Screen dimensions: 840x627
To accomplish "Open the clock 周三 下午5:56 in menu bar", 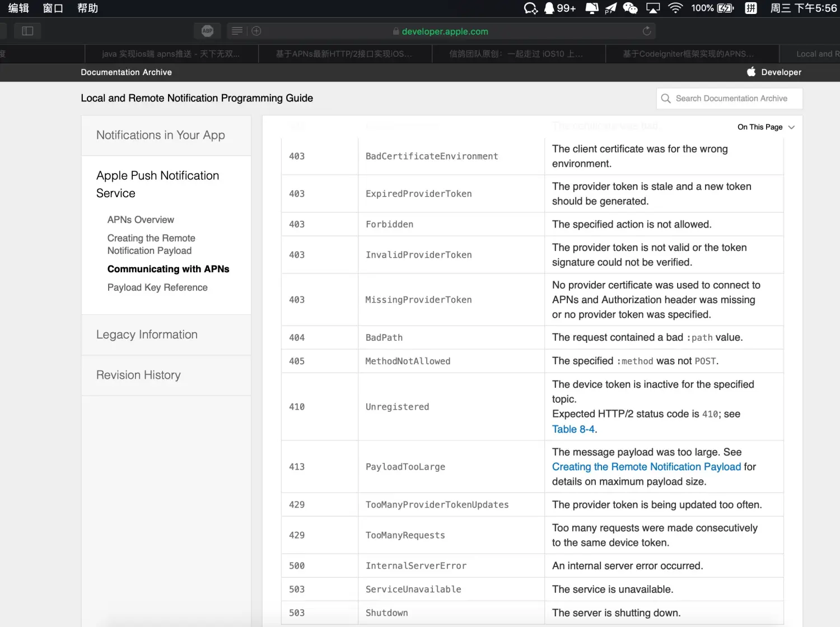I will 803,8.
